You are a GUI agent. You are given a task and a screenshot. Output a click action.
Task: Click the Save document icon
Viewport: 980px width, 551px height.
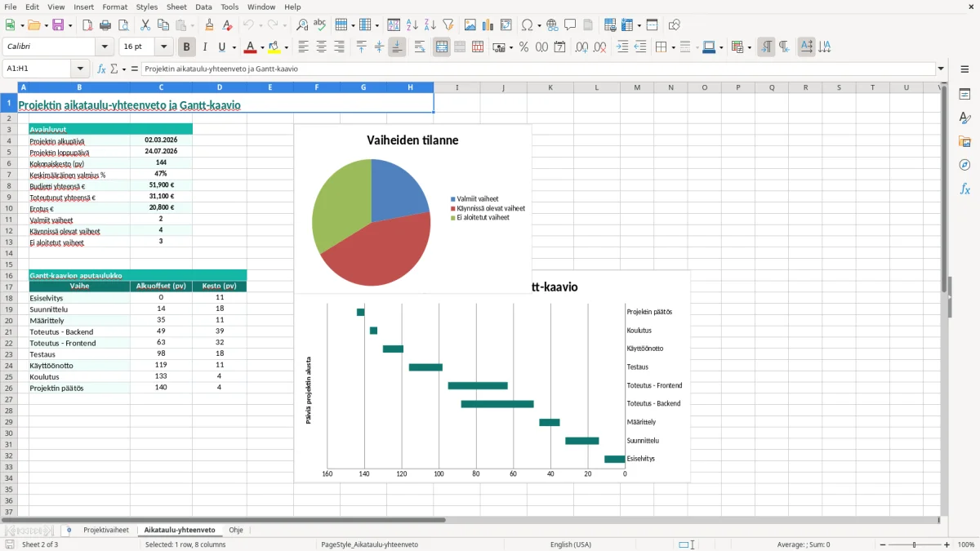(58, 25)
